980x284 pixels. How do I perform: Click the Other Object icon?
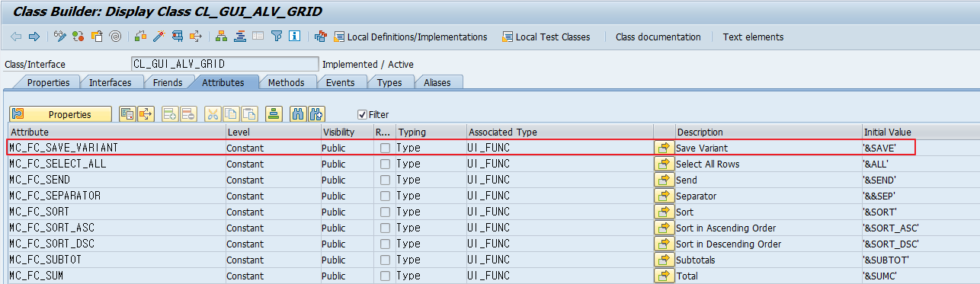coord(97,37)
